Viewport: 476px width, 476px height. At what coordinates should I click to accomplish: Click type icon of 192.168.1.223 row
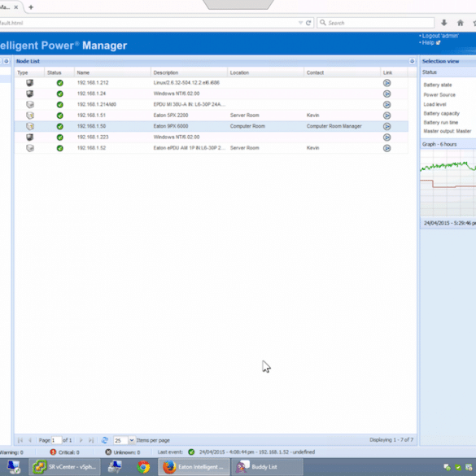(30, 138)
